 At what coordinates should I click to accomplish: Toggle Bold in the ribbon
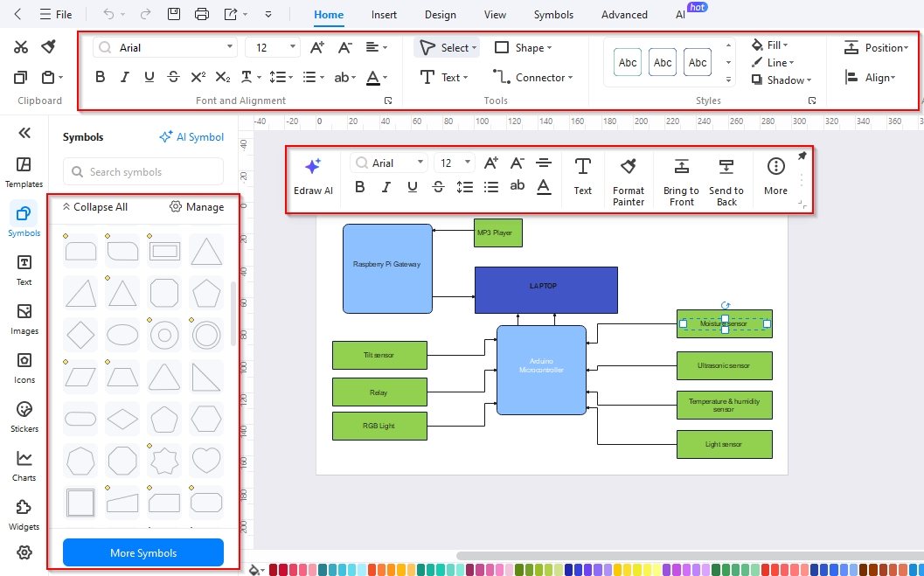tap(101, 77)
